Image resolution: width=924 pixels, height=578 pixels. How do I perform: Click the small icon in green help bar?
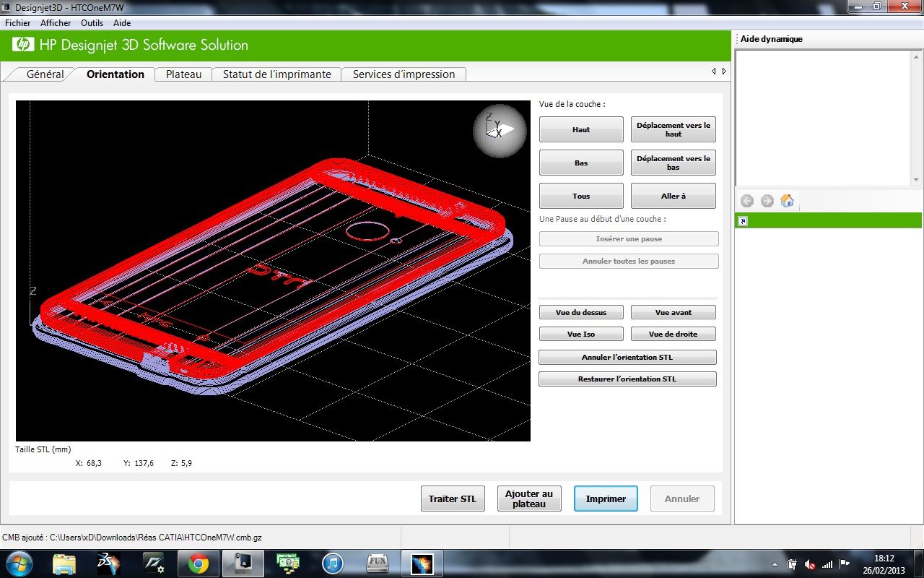click(743, 221)
